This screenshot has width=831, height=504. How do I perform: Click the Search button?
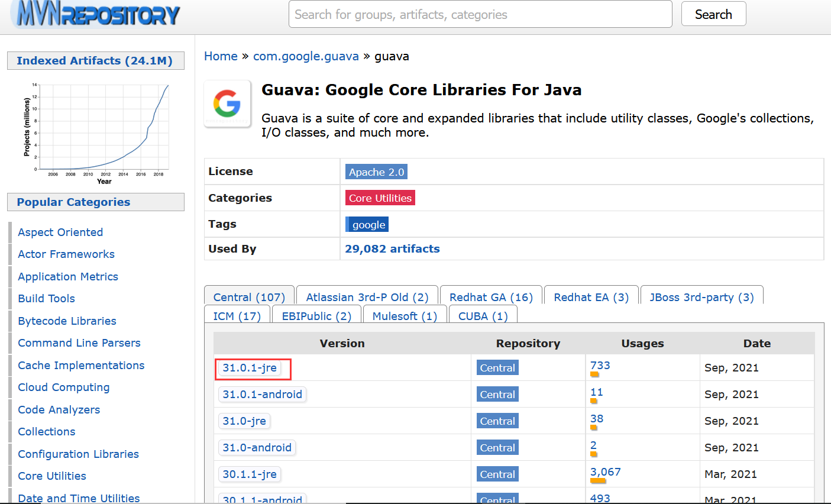coord(713,14)
